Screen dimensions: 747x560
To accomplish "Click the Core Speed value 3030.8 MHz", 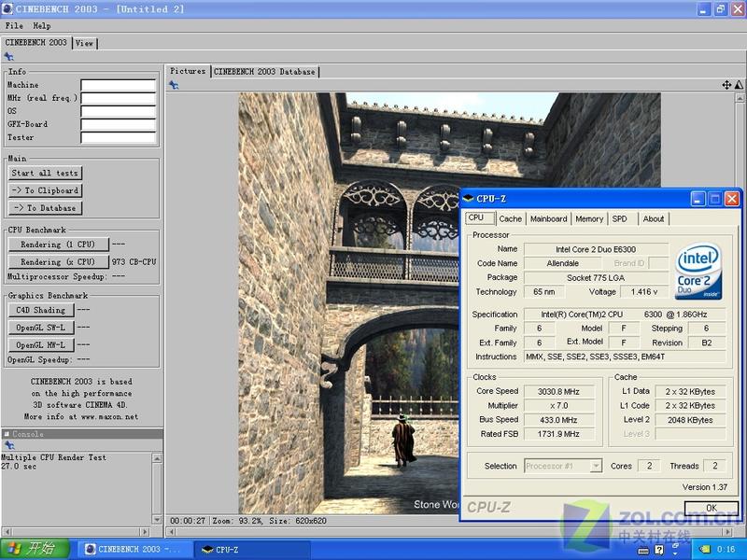I will coord(558,392).
